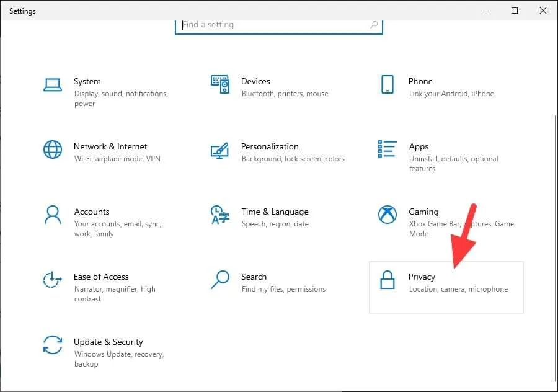Select the Search magnifier category icon
This screenshot has height=392, width=558.
click(x=220, y=280)
